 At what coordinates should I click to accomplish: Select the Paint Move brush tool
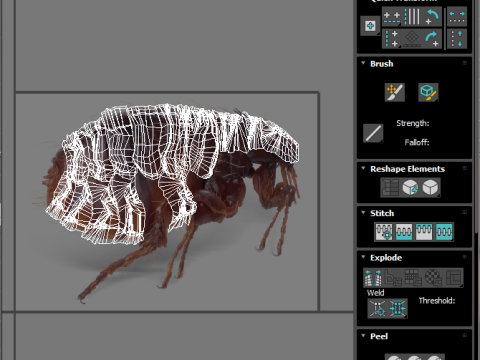(395, 92)
